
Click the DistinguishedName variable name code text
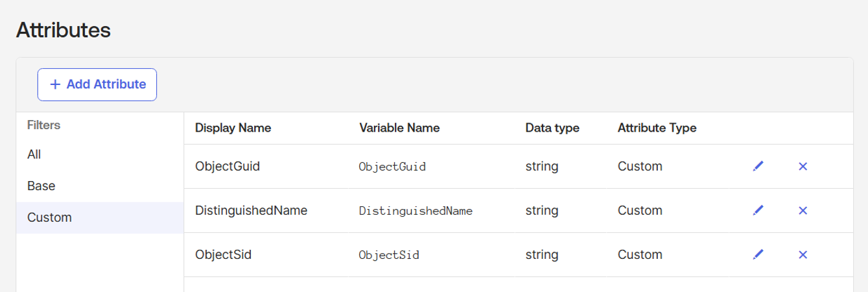pyautogui.click(x=416, y=211)
